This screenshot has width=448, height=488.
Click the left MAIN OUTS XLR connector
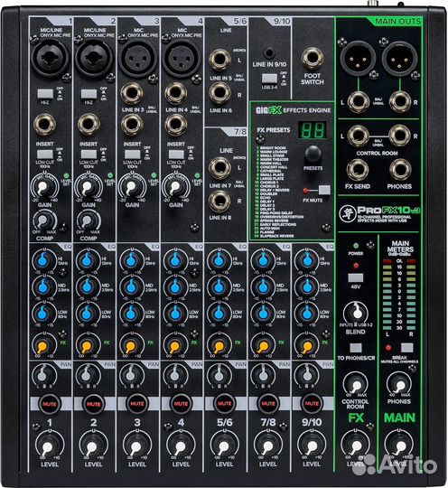click(357, 59)
